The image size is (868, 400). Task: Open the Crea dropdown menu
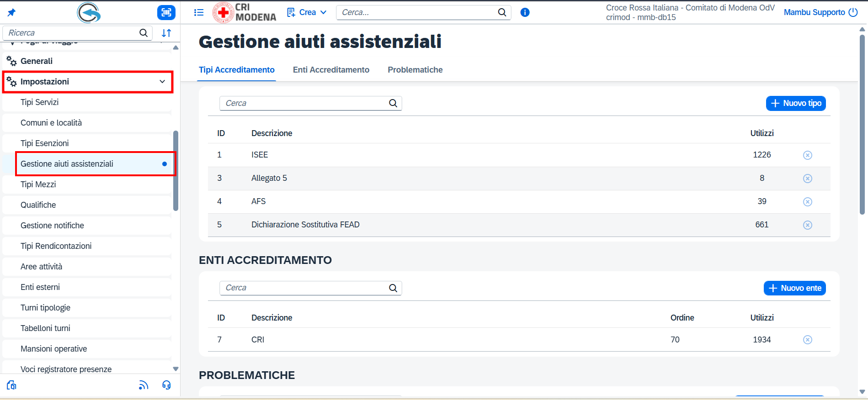pos(307,12)
